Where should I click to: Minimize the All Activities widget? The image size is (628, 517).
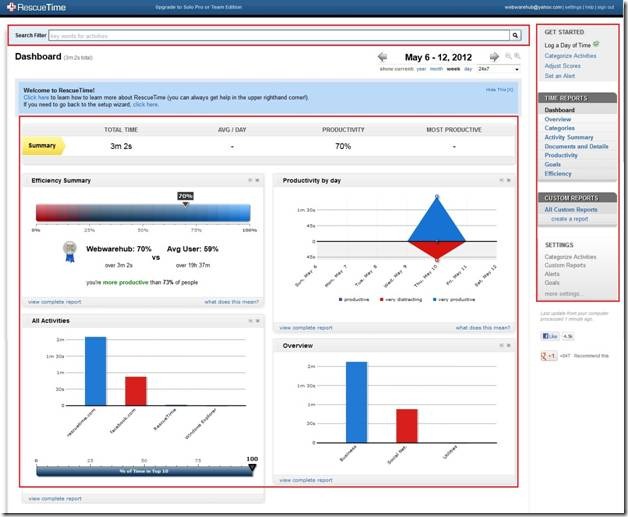tap(250, 321)
